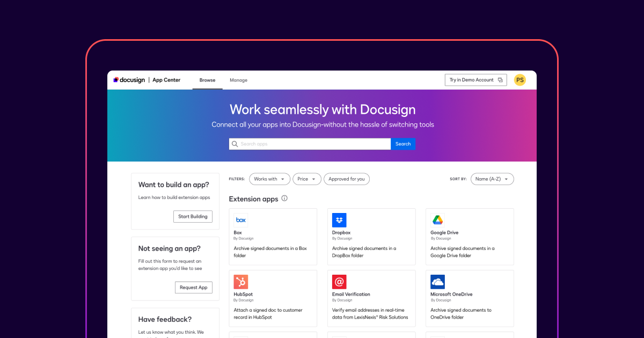Toggle the Approved for you filter

(x=347, y=179)
